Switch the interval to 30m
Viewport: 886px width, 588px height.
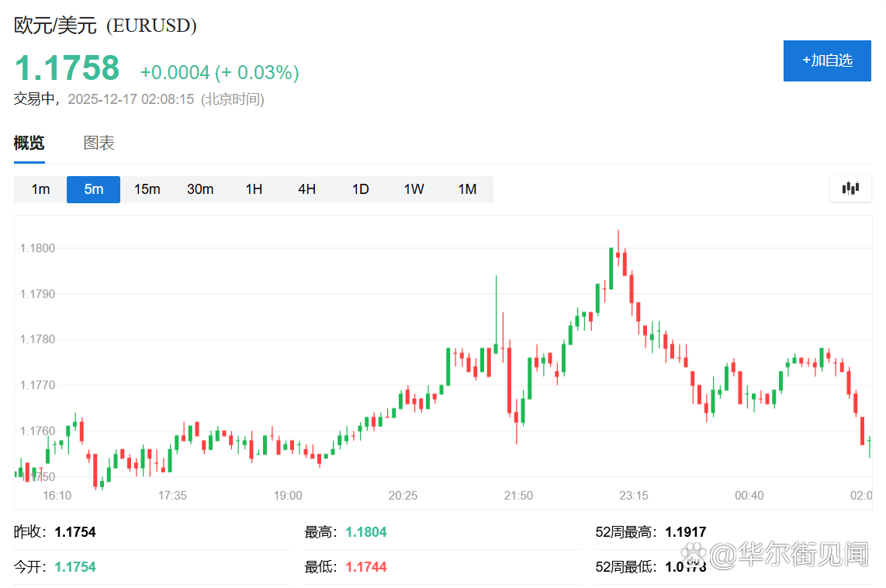200,189
